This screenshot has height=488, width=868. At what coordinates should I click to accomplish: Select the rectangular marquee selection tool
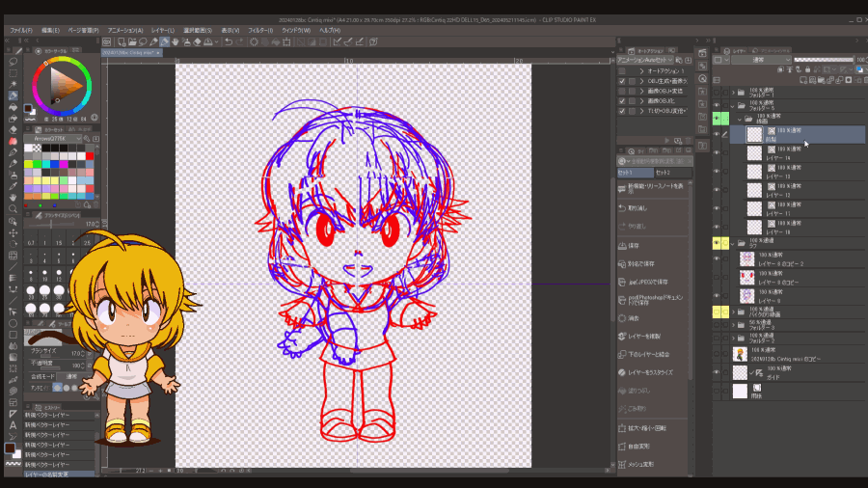pos(13,73)
